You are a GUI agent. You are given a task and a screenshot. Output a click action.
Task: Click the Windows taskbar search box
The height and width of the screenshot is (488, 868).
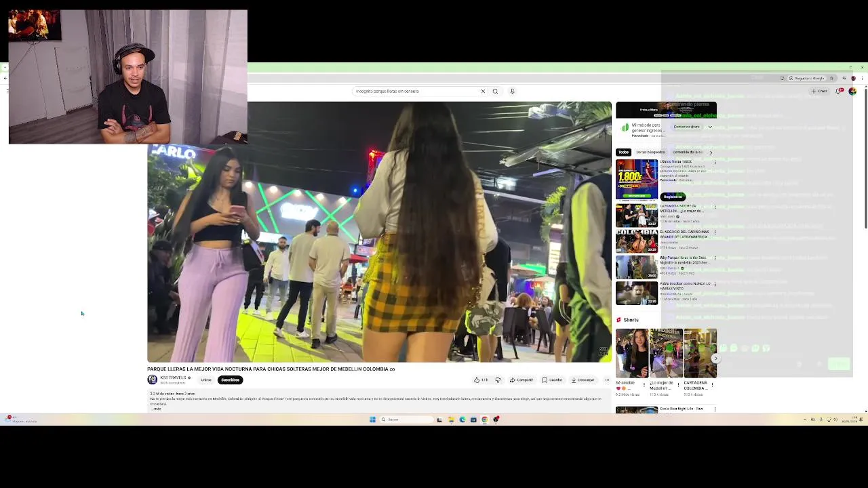click(x=406, y=420)
